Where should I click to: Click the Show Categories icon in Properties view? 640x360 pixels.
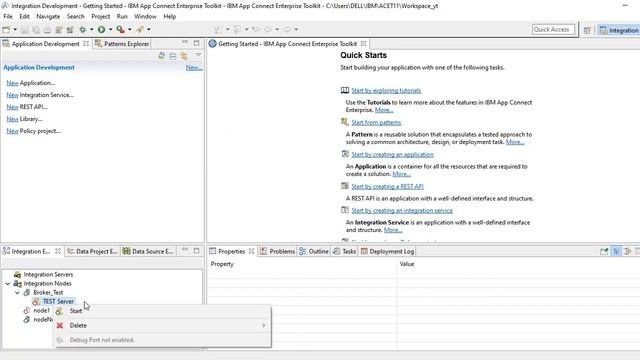pyautogui.click(x=616, y=251)
